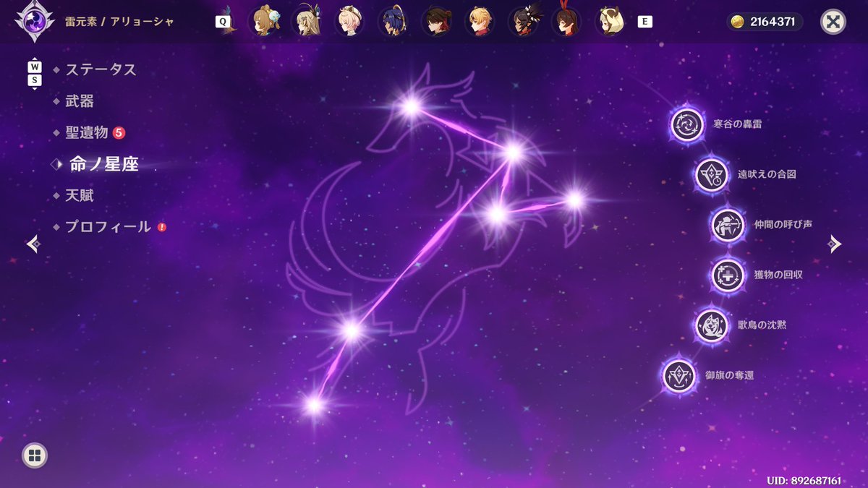Click the red 5 badge beside 聖遺物
This screenshot has width=868, height=488.
[119, 132]
